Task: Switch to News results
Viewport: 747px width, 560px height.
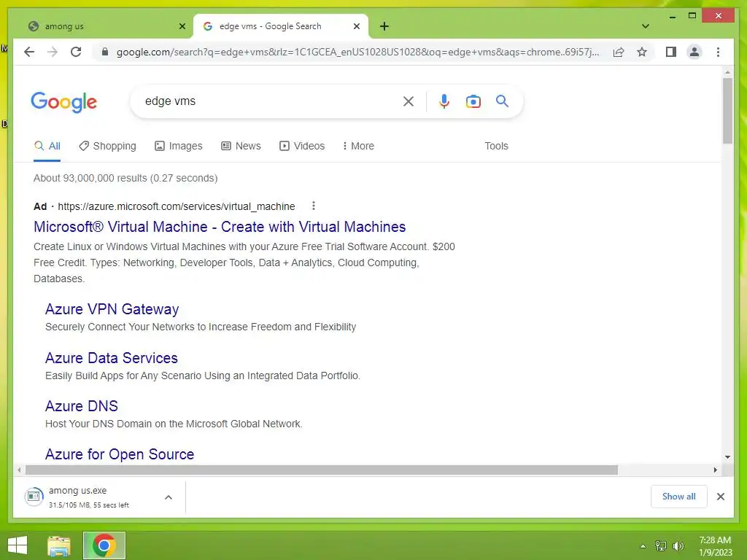Action: click(241, 146)
